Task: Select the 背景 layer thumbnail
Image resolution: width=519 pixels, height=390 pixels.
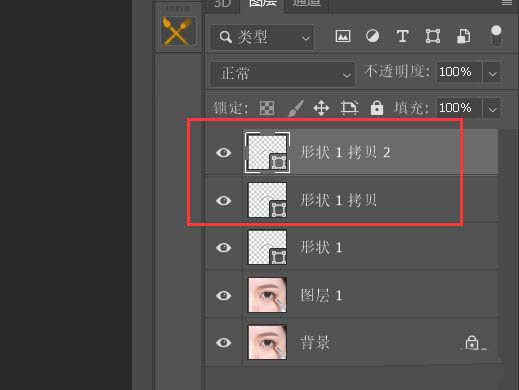Action: [267, 342]
